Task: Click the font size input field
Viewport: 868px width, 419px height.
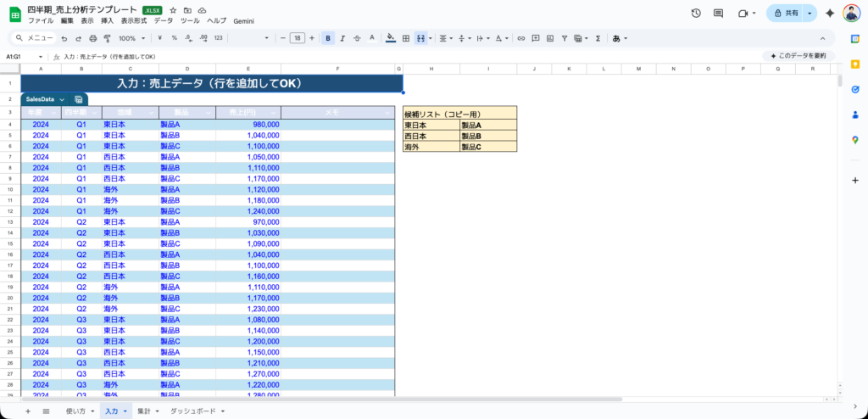Action: coord(298,38)
